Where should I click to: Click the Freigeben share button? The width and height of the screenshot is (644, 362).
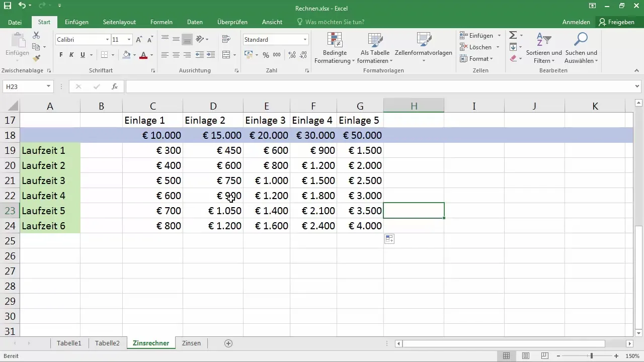coord(617,22)
